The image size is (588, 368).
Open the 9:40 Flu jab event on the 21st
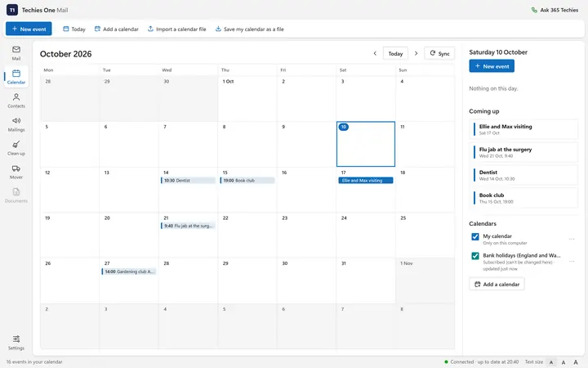[188, 226]
